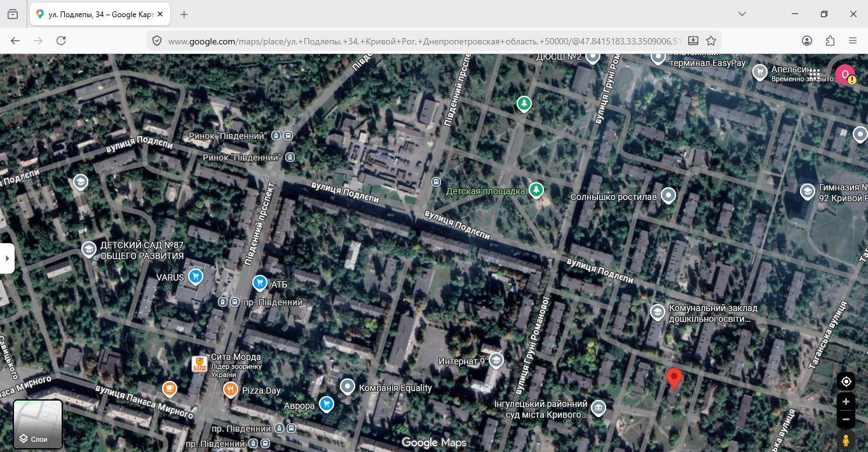Open Google apps grid menu
Viewport: 868px width, 452px height.
click(815, 74)
